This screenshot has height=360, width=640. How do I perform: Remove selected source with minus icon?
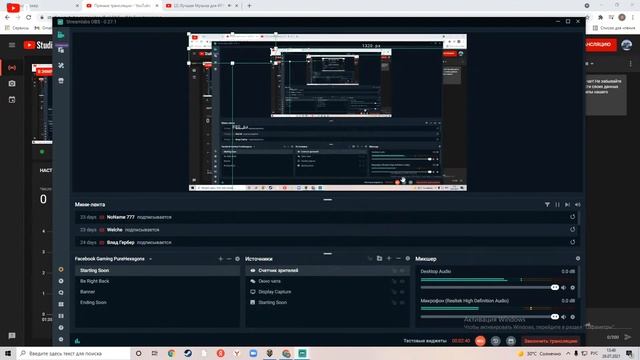[x=398, y=258]
